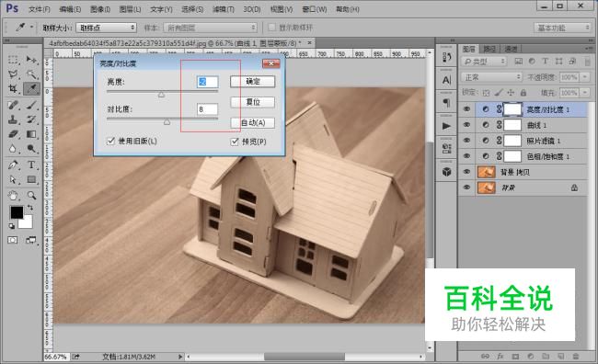The height and width of the screenshot is (364, 598).
Task: Choose the Polygonal Lasso tool
Action: (x=13, y=74)
